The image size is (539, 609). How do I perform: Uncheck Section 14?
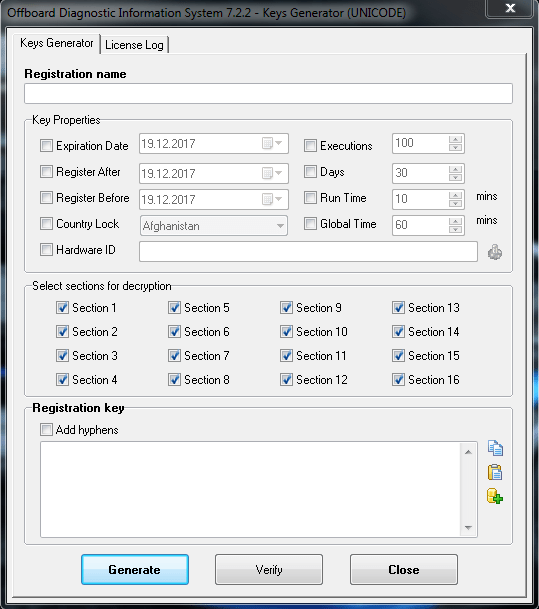[398, 332]
